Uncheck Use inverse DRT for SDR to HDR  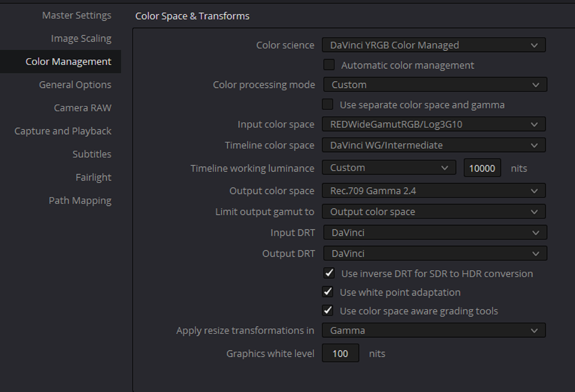coord(329,273)
